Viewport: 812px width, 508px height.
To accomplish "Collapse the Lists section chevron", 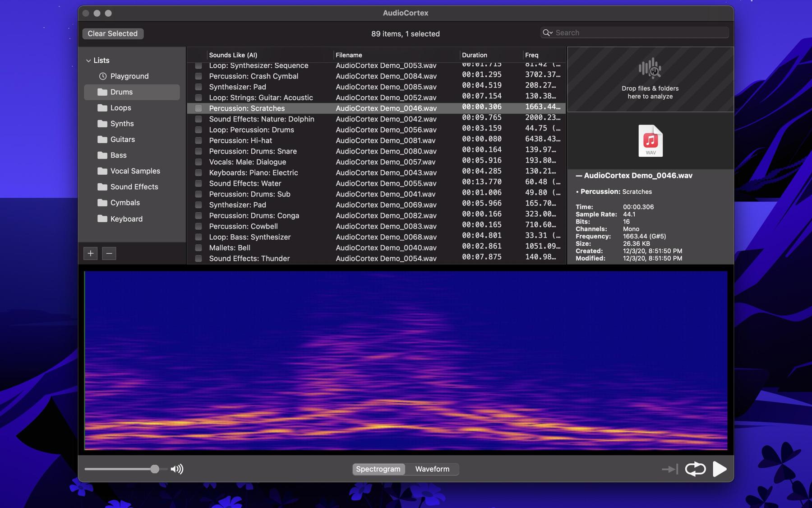I will [88, 61].
